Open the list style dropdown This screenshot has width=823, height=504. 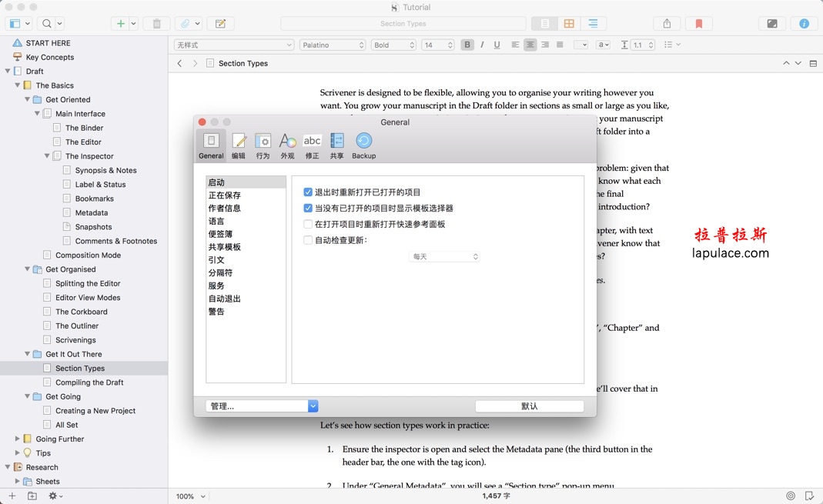672,45
